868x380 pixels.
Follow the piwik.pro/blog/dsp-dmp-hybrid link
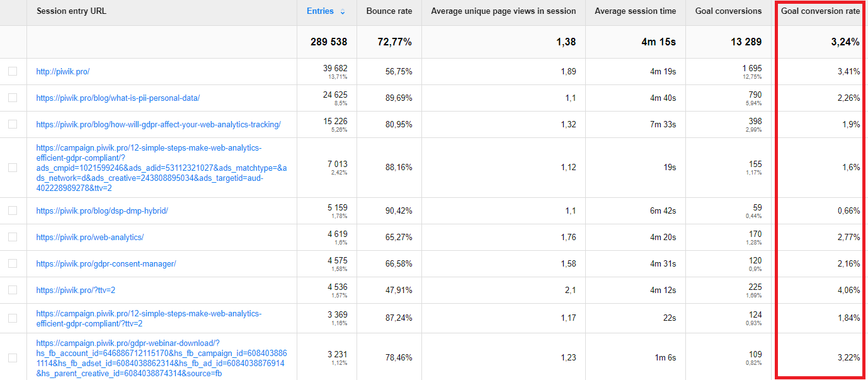(102, 211)
